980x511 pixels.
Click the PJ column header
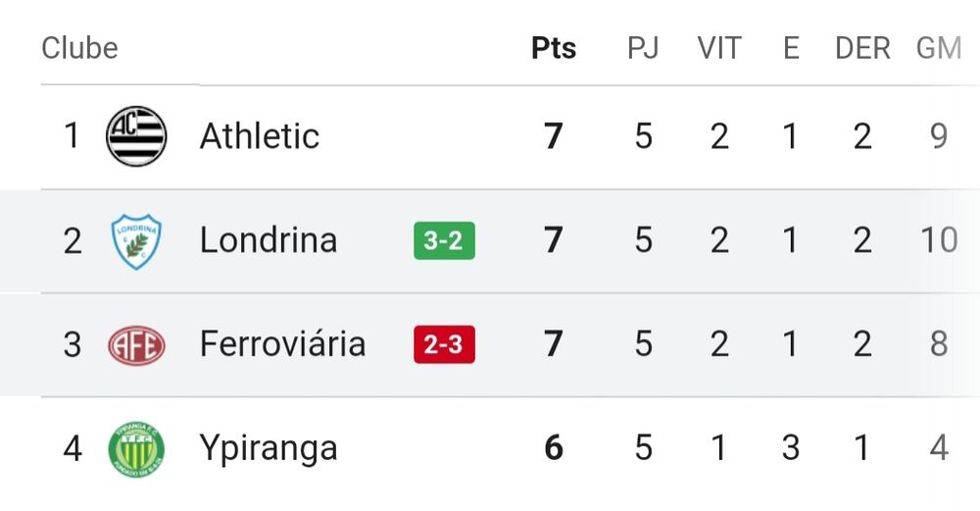[643, 48]
